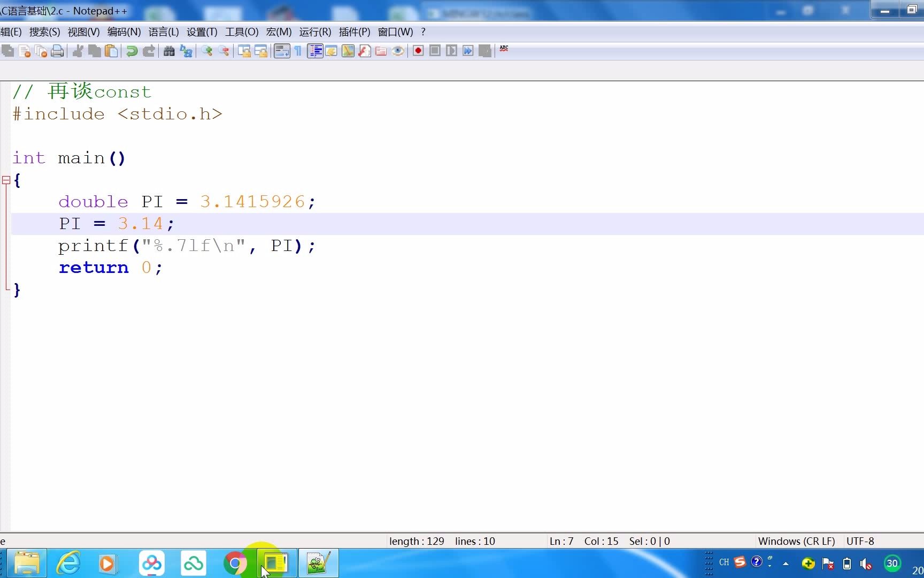Screen dimensions: 924x578
Task: Click the Redo arrow icon
Action: pyautogui.click(x=149, y=51)
